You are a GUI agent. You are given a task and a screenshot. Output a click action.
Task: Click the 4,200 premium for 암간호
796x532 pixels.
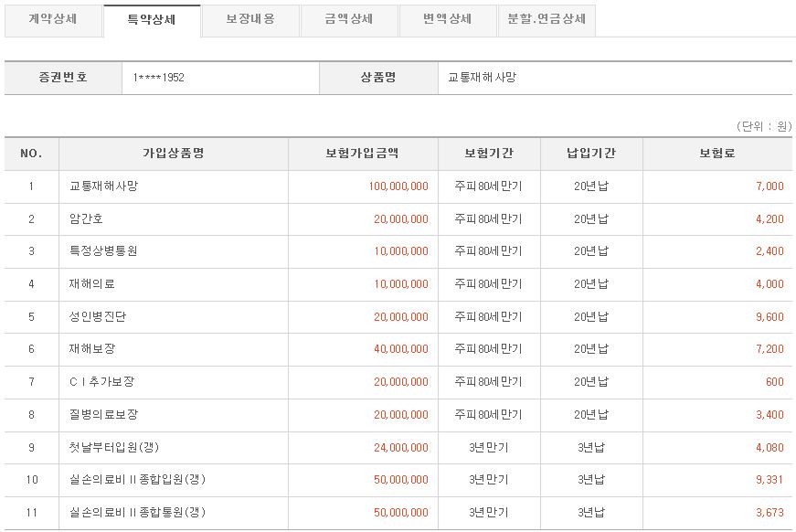point(770,219)
